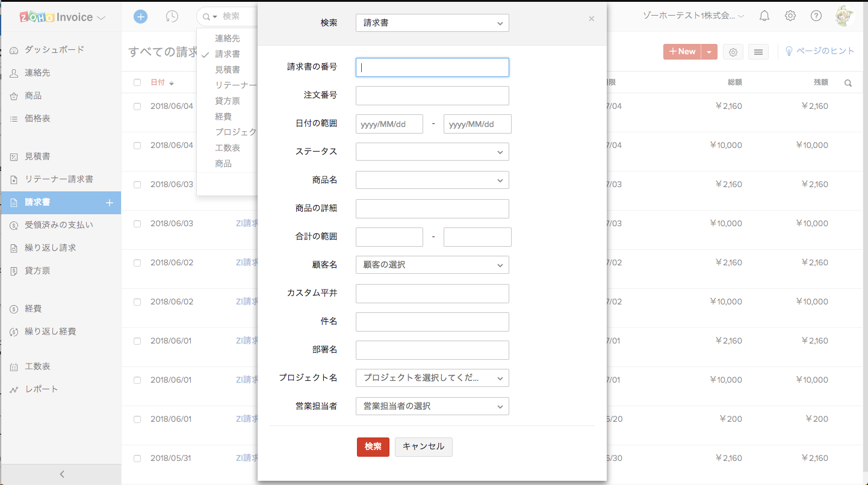The height and width of the screenshot is (485, 868).
Task: Click the blue quick-create plus icon
Action: [x=140, y=17]
